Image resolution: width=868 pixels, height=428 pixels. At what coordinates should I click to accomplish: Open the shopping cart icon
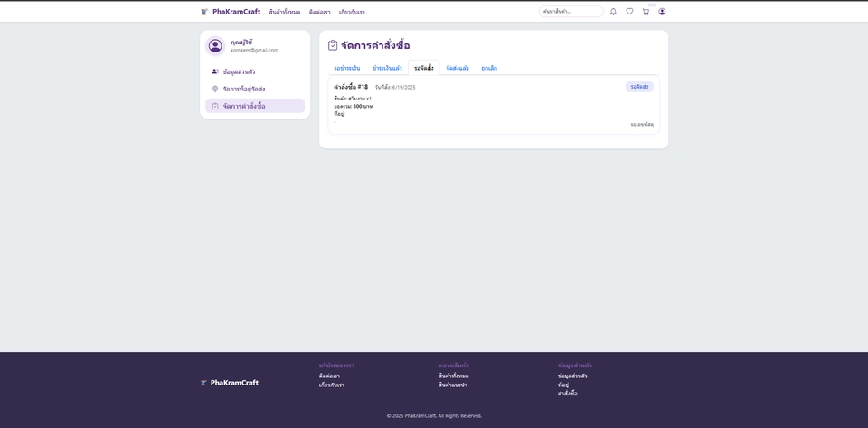646,12
